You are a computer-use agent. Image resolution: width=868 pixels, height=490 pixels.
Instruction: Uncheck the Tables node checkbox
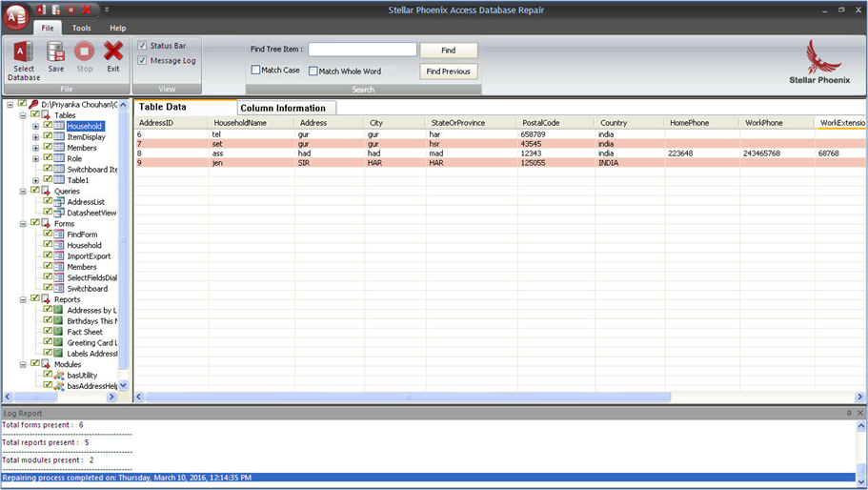pos(35,114)
